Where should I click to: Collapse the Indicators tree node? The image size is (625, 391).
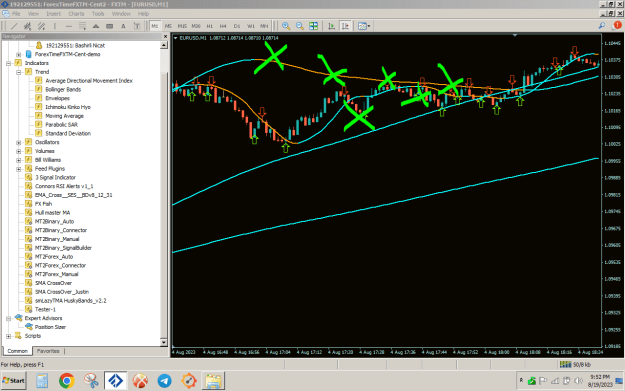(8, 63)
